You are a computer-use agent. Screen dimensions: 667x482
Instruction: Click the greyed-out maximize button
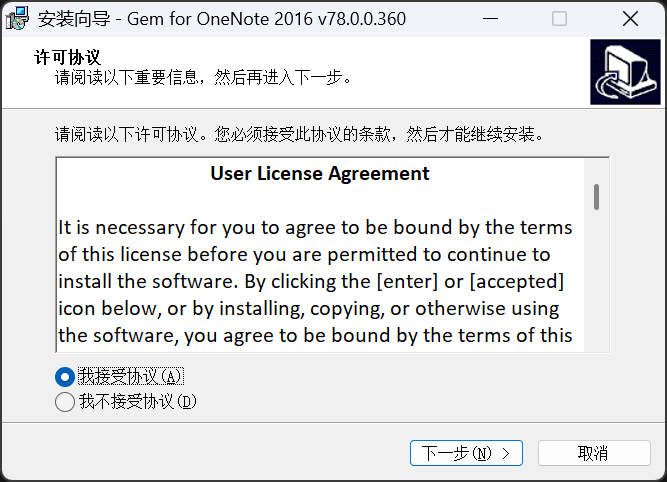pyautogui.click(x=559, y=19)
